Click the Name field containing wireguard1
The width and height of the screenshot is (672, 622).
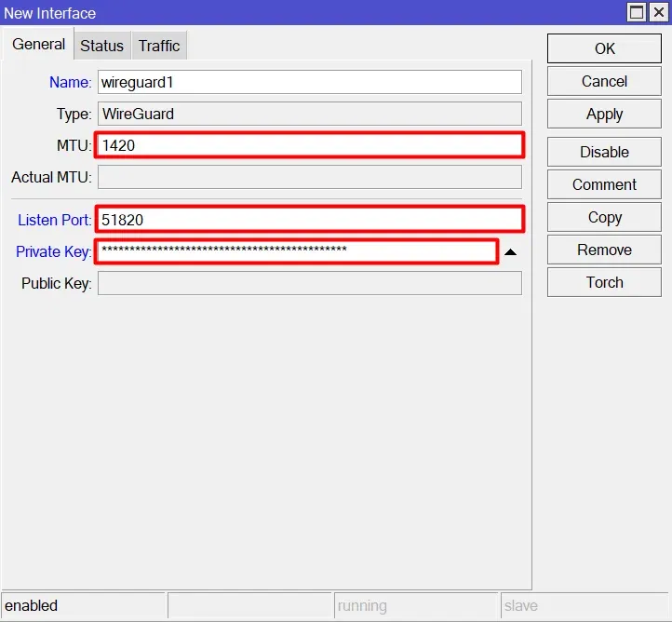309,82
